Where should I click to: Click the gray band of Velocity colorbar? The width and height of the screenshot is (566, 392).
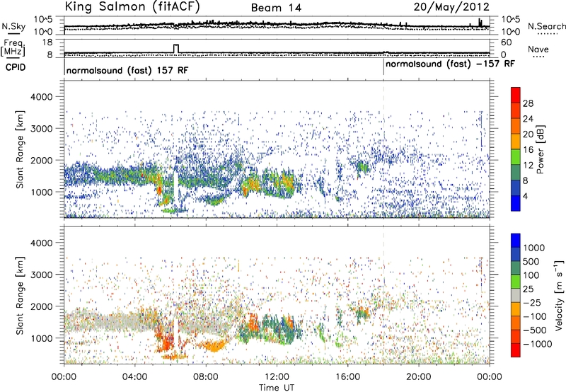coord(516,295)
